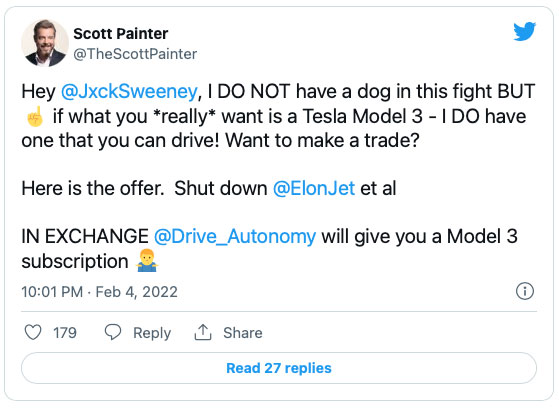The image size is (559, 408).
Task: Click the pointing-up finger emoji
Action: (x=35, y=117)
